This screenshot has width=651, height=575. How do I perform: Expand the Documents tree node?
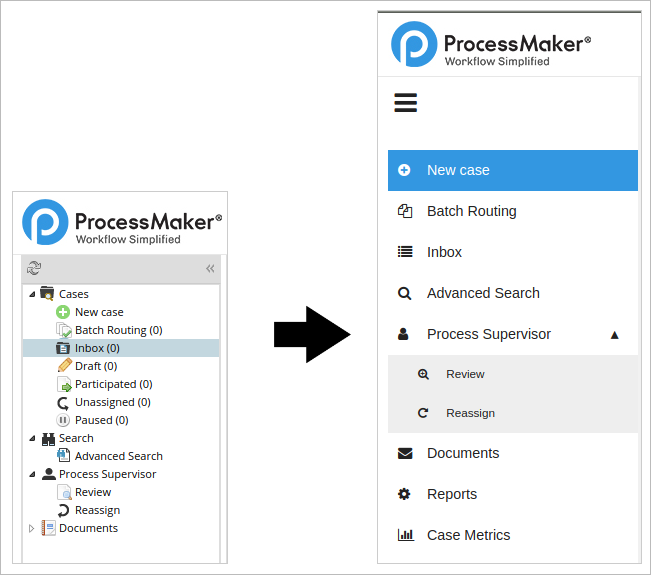[x=32, y=528]
